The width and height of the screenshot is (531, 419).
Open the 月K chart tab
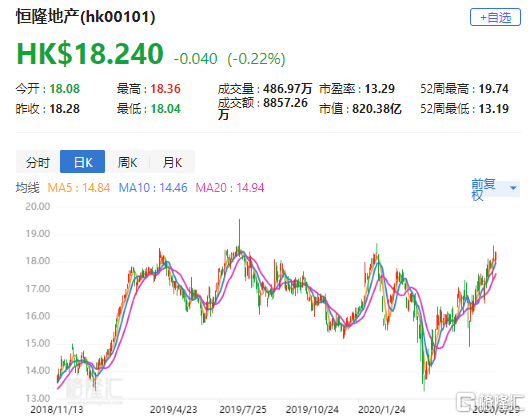[x=172, y=162]
